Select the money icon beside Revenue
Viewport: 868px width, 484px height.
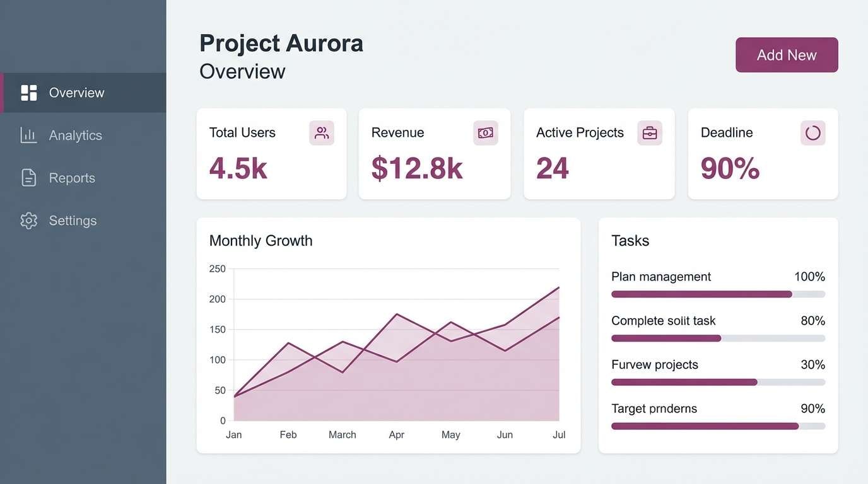pos(485,132)
